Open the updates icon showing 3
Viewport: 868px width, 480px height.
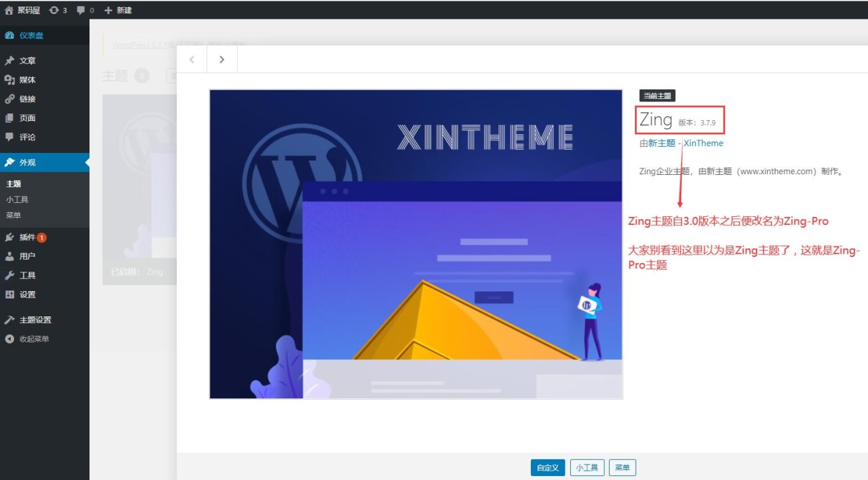pos(58,10)
